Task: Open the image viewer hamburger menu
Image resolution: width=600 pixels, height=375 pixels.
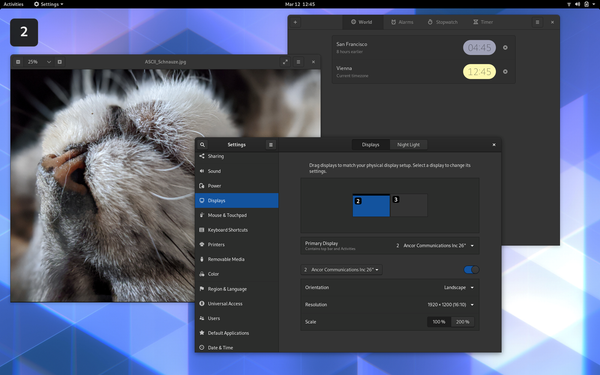Action: 298,62
